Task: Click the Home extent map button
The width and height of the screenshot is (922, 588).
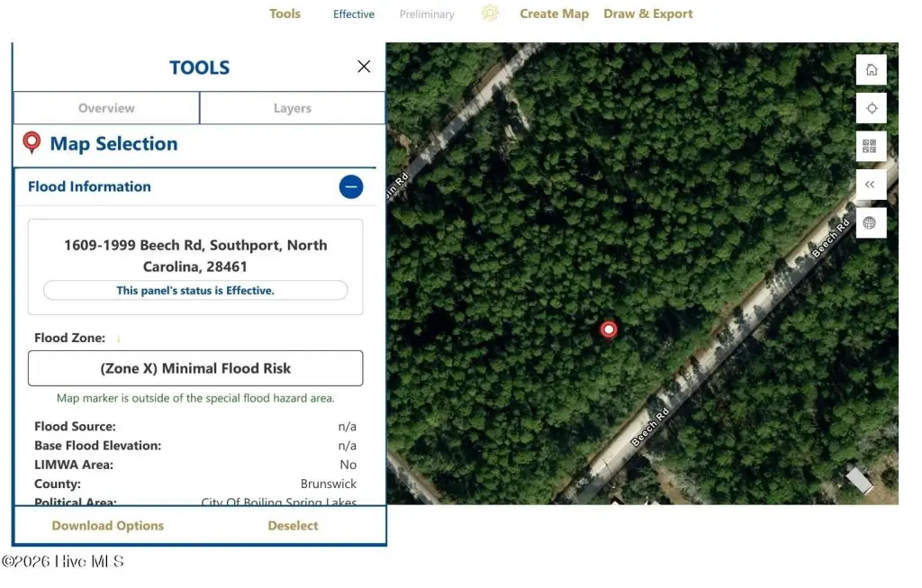Action: point(871,70)
